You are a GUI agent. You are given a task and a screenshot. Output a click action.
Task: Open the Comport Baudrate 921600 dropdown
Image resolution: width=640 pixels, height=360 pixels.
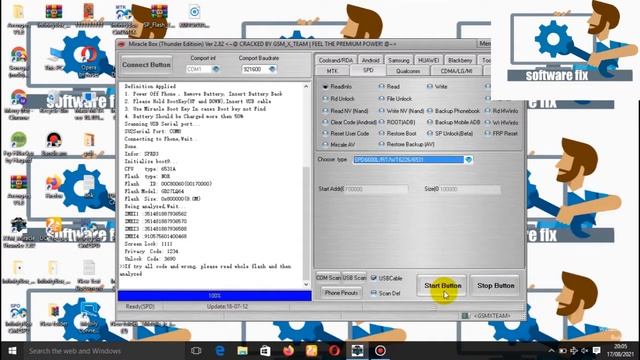tap(272, 69)
